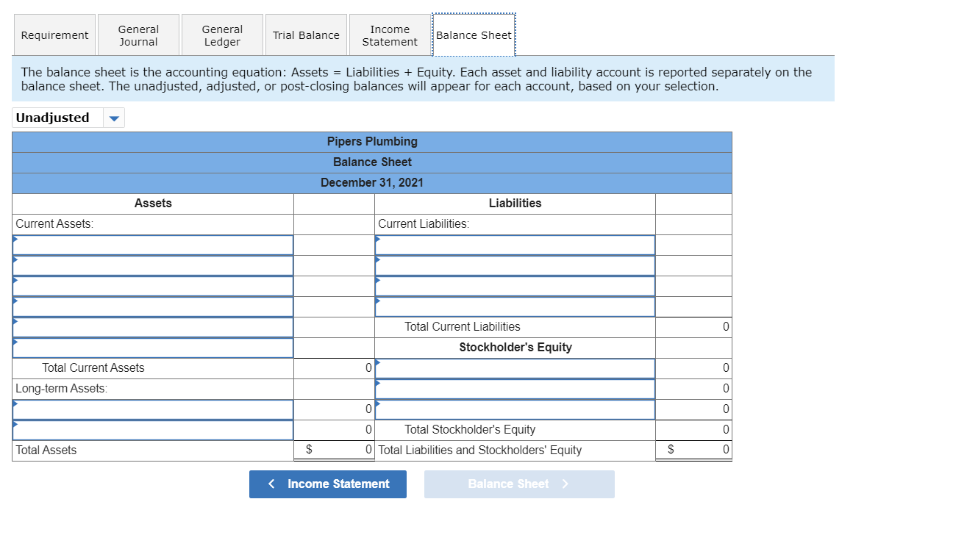
Task: Open the Requirement tab
Action: [54, 34]
